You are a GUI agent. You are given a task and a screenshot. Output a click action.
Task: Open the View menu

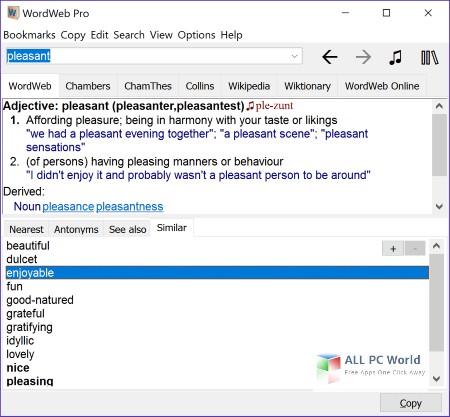[161, 35]
